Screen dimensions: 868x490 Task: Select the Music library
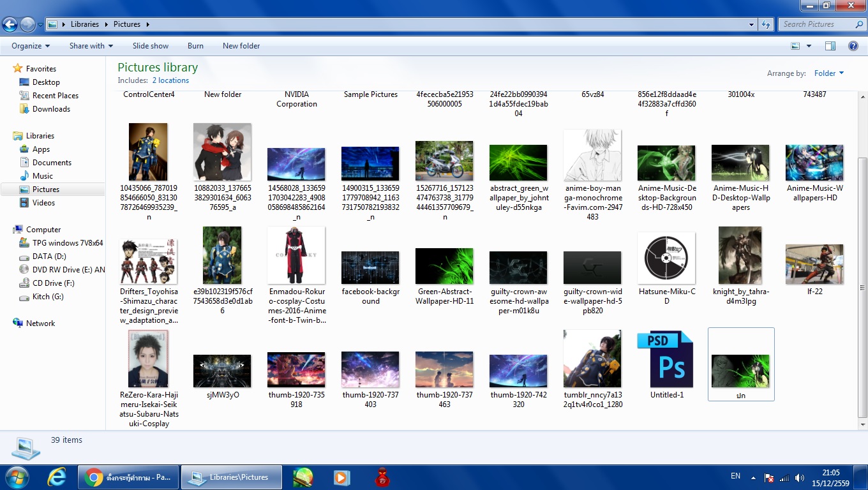pos(43,176)
